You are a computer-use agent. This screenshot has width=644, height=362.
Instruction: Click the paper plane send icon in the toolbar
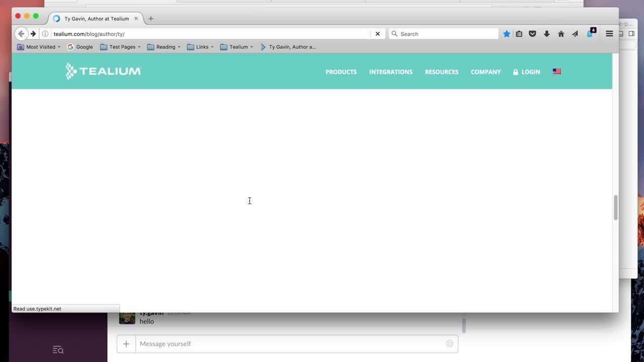click(575, 34)
